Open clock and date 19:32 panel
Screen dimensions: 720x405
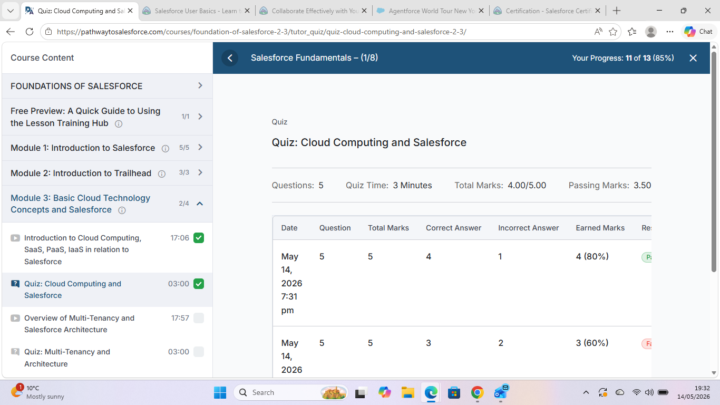pos(693,392)
